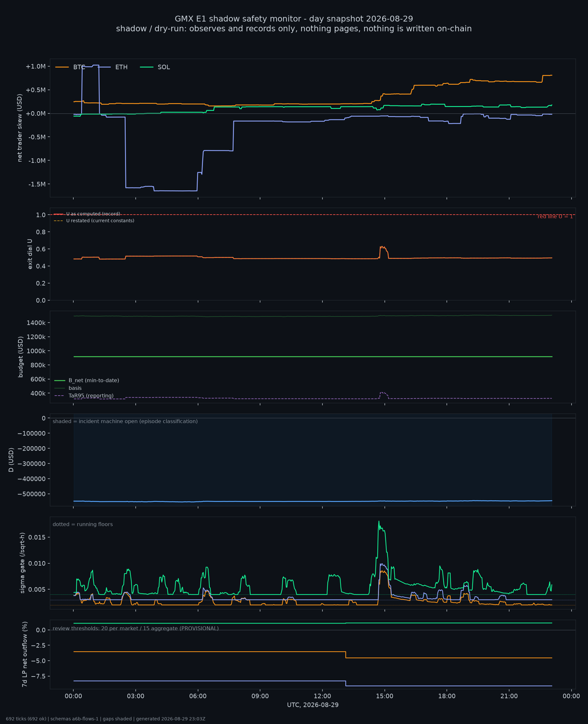Click note "shaded = incident machine open (episode classification)"
588x724 pixels.
pyautogui.click(x=125, y=421)
